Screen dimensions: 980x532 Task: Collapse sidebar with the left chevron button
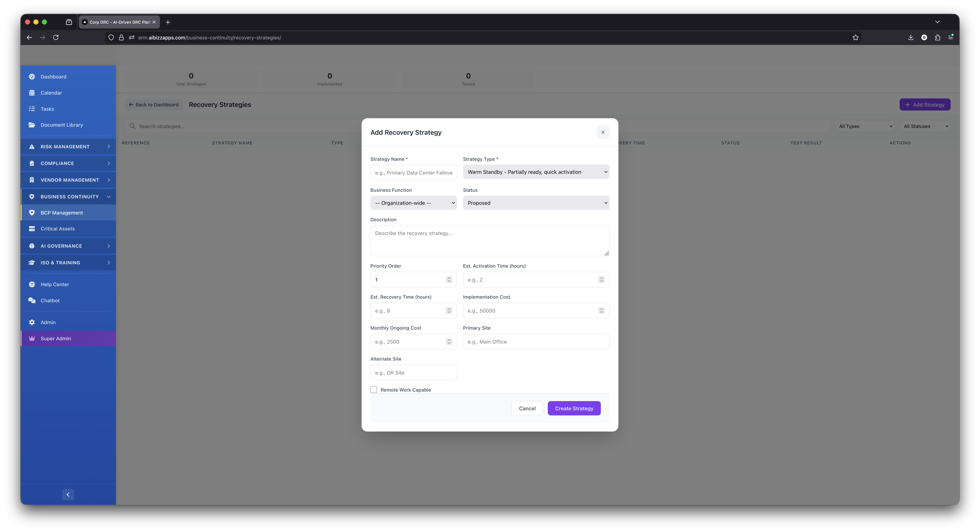[68, 494]
